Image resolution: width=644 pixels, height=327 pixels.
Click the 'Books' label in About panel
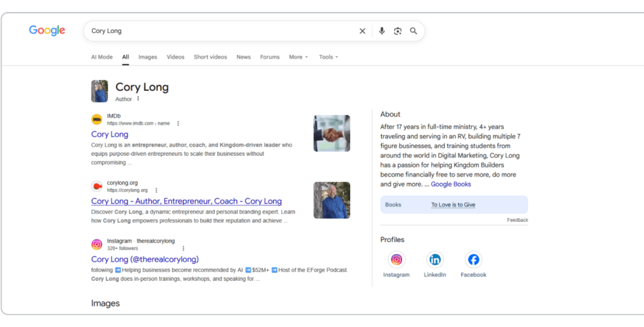tap(393, 205)
